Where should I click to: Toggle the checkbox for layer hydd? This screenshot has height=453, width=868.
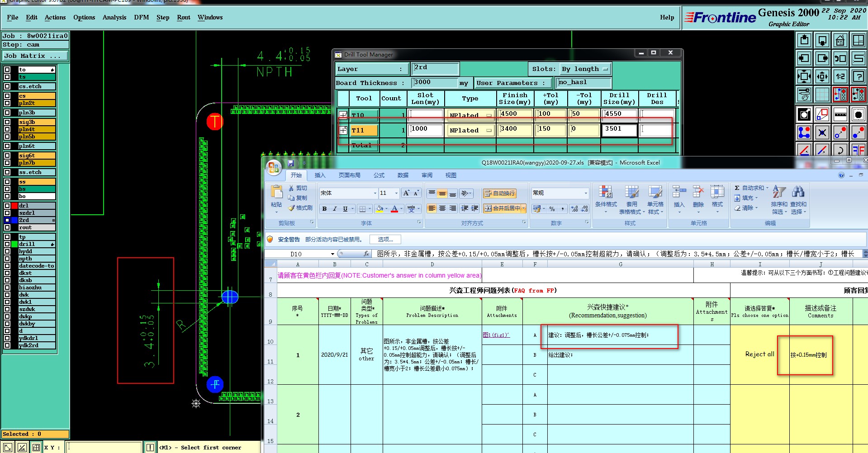click(x=7, y=251)
